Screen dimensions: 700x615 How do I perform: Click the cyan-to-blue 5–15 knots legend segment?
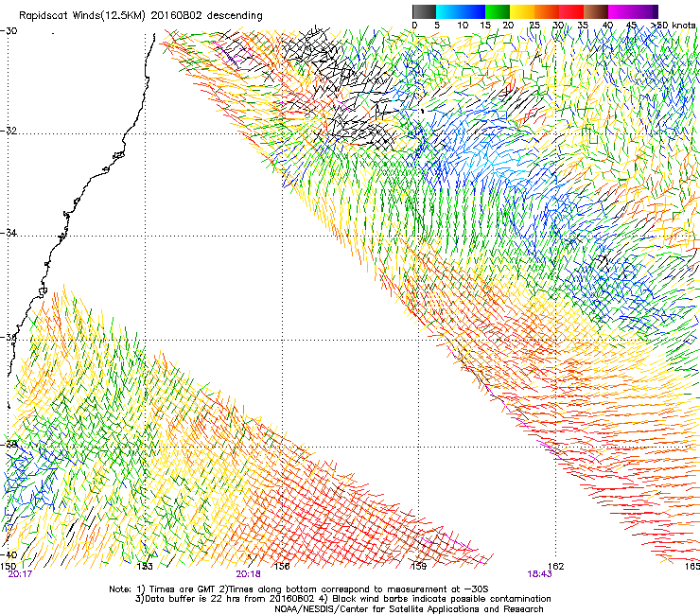pyautogui.click(x=461, y=11)
